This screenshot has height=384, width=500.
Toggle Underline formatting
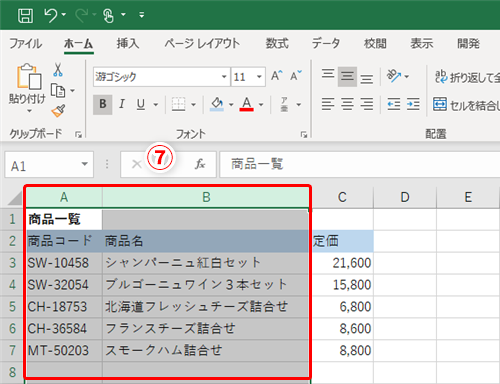(141, 104)
